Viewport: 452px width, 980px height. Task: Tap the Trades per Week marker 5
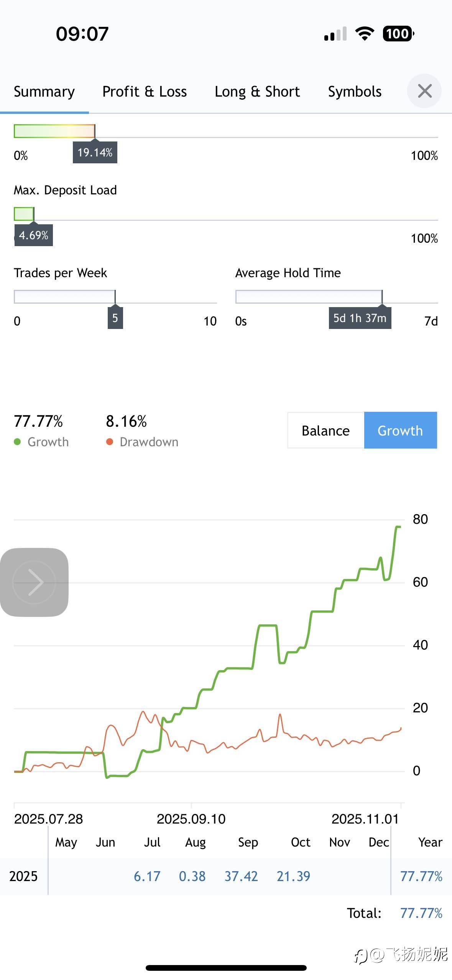pos(115,318)
